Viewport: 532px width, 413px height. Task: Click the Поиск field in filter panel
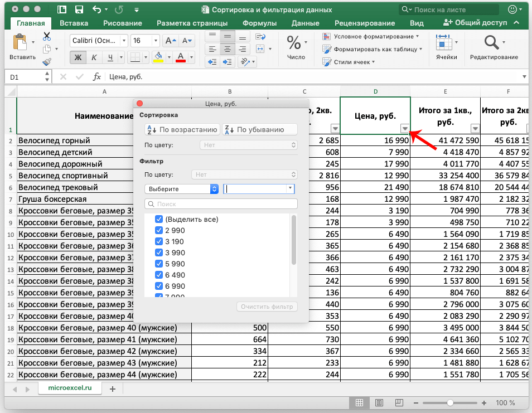point(221,204)
